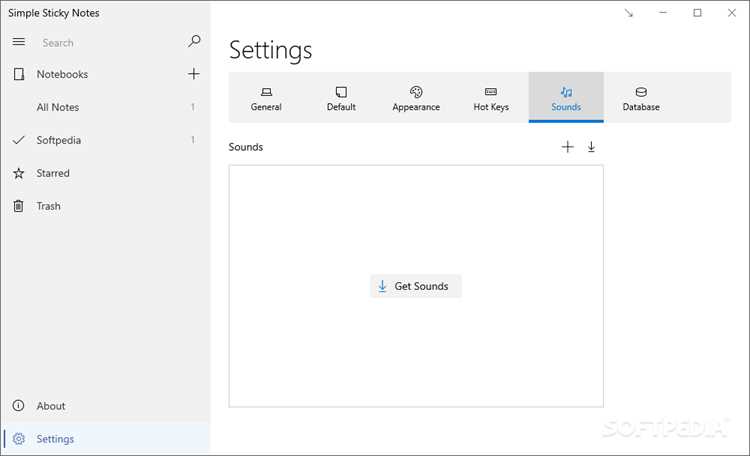Open the Database tab
Viewport: 750px width, 456px height.
tap(641, 98)
